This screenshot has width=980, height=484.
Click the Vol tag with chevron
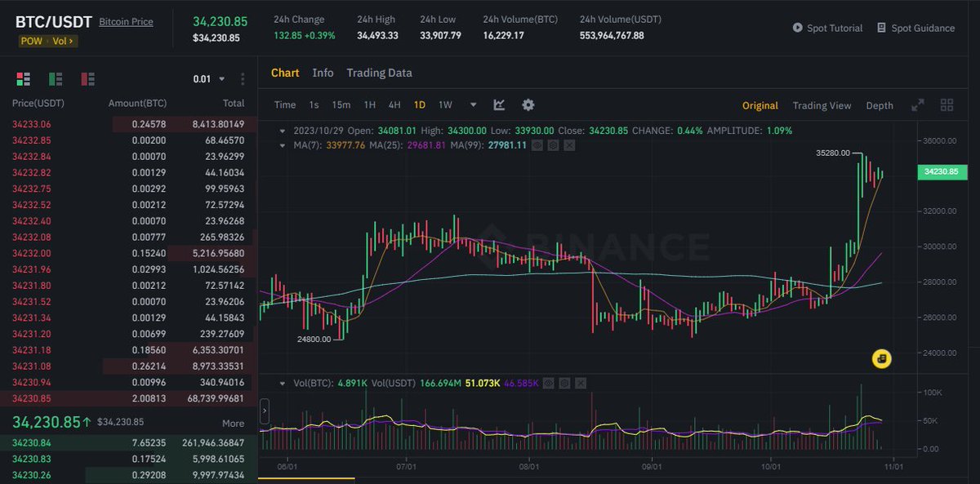click(x=64, y=40)
